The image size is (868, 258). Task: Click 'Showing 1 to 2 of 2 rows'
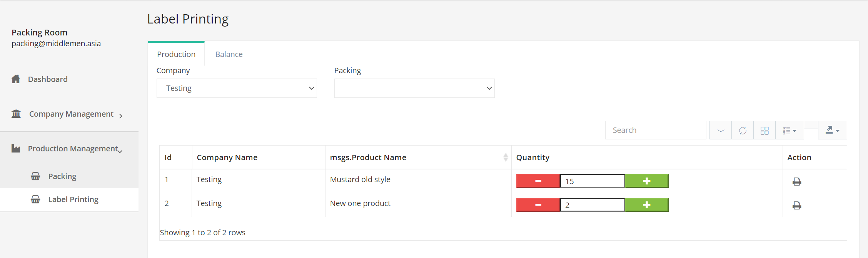click(202, 233)
